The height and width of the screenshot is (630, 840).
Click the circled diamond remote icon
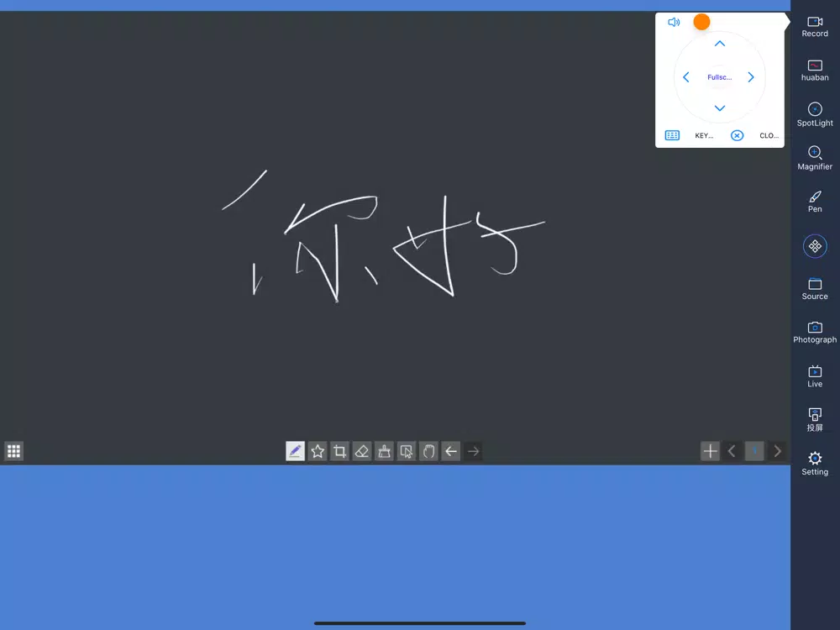click(814, 246)
